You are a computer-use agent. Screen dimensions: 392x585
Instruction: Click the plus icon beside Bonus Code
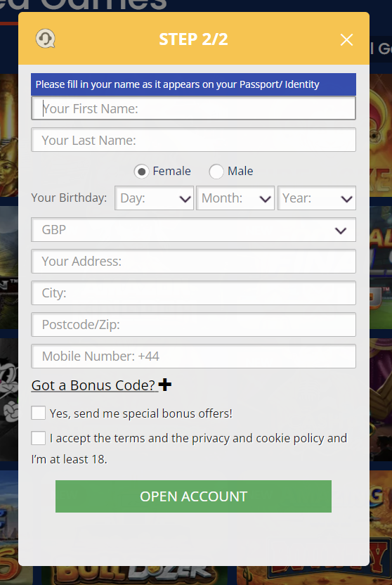pos(164,385)
